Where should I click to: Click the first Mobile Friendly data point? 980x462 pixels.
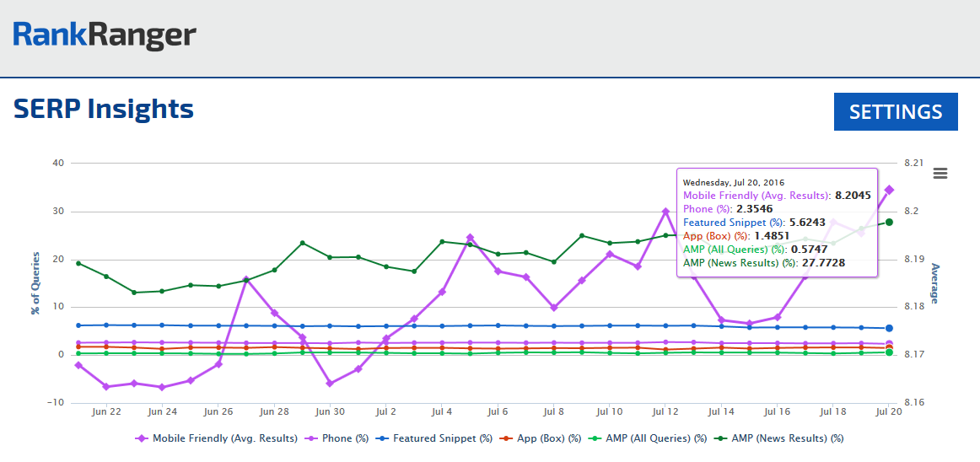78,365
